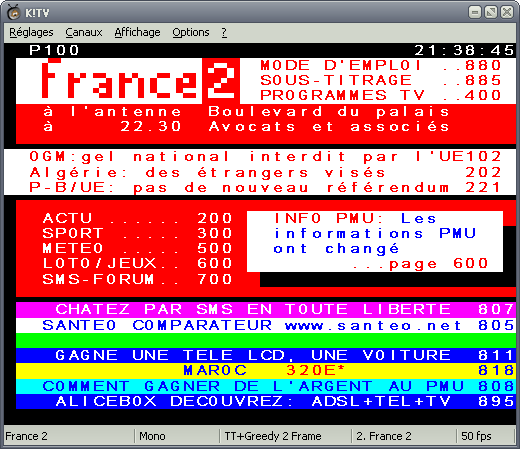The width and height of the screenshot is (520, 449).
Task: Click PROGRAMMES TV page 400 line
Action: point(381,95)
